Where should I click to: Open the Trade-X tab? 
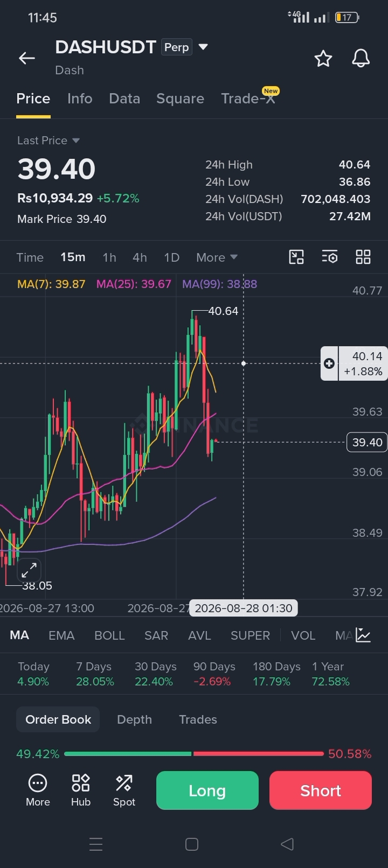tap(248, 99)
